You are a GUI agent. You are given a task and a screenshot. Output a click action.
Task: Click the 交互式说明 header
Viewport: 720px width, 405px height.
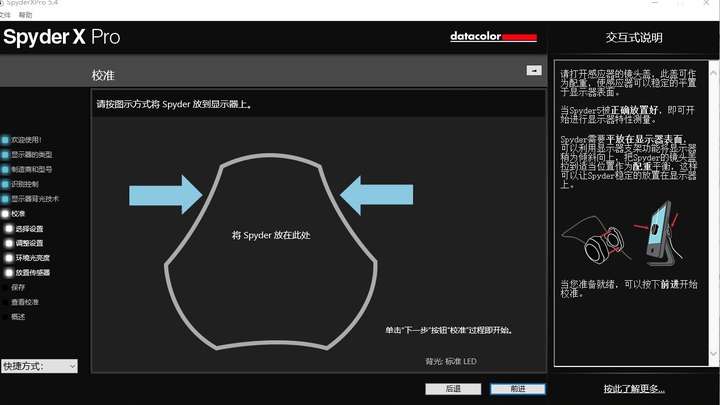coord(634,38)
